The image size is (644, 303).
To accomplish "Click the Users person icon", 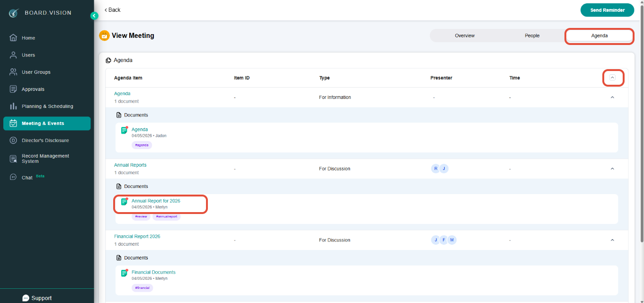I will coord(13,55).
